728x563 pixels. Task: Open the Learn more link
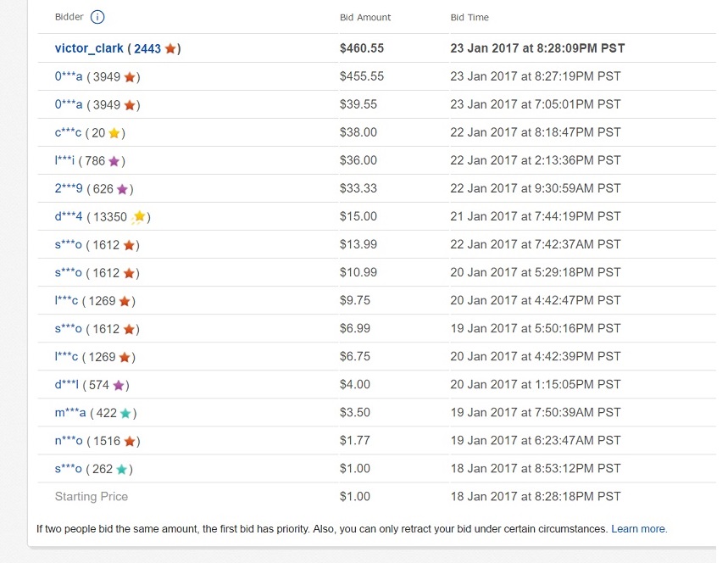pyautogui.click(x=639, y=529)
